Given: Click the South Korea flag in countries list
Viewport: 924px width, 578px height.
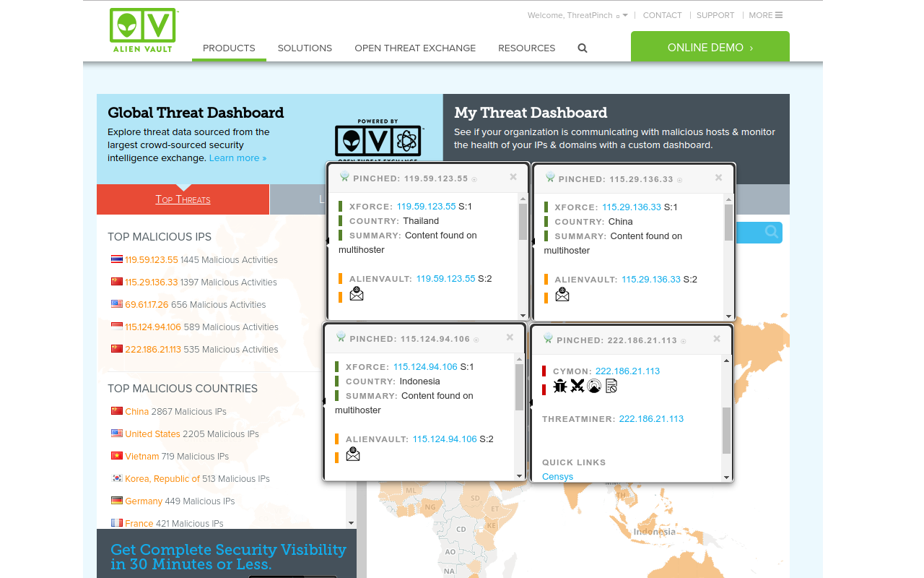Looking at the screenshot, I should coord(117,478).
